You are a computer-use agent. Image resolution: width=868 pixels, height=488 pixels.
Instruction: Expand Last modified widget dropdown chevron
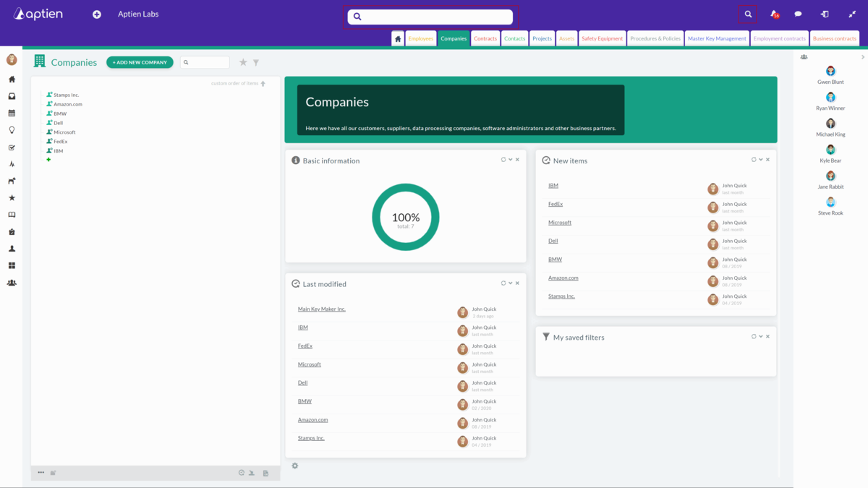click(511, 283)
